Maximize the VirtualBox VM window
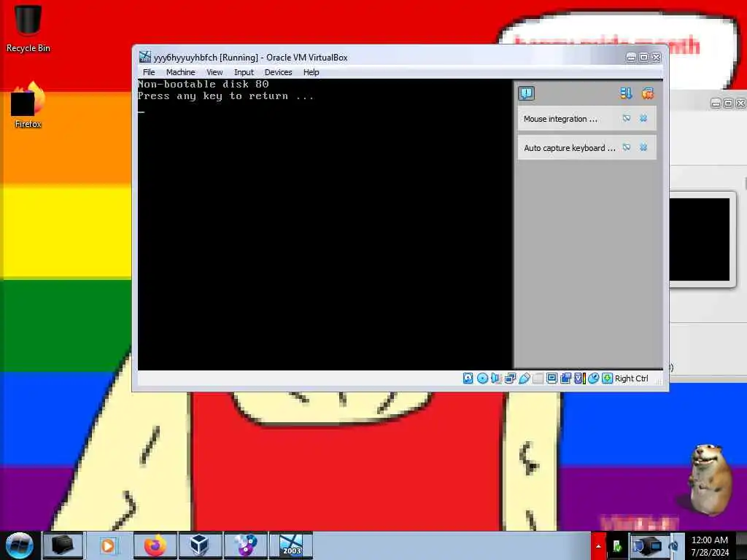The image size is (747, 560). pyautogui.click(x=643, y=57)
